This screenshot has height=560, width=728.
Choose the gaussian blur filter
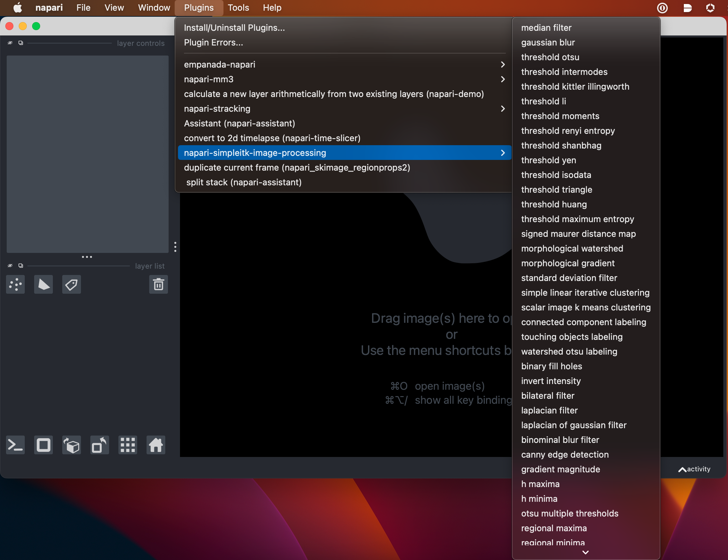pyautogui.click(x=548, y=42)
